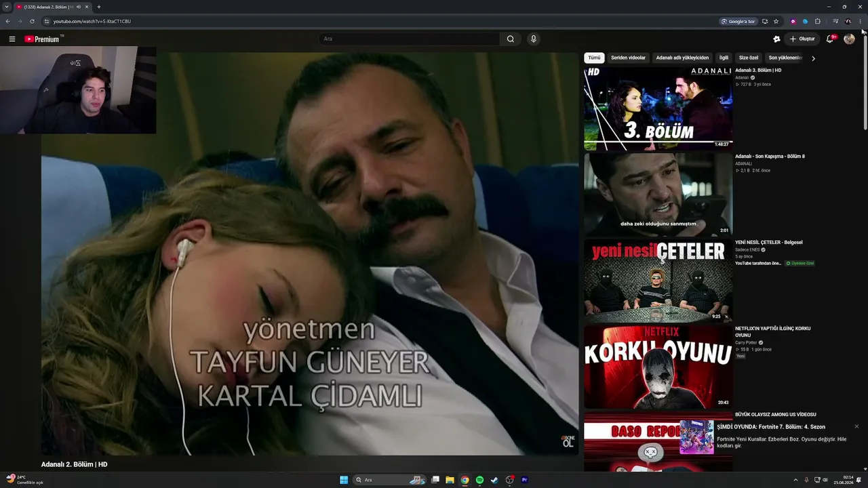Viewport: 868px width, 488px height.
Task: Start voice search with the microphone icon
Action: pos(534,39)
